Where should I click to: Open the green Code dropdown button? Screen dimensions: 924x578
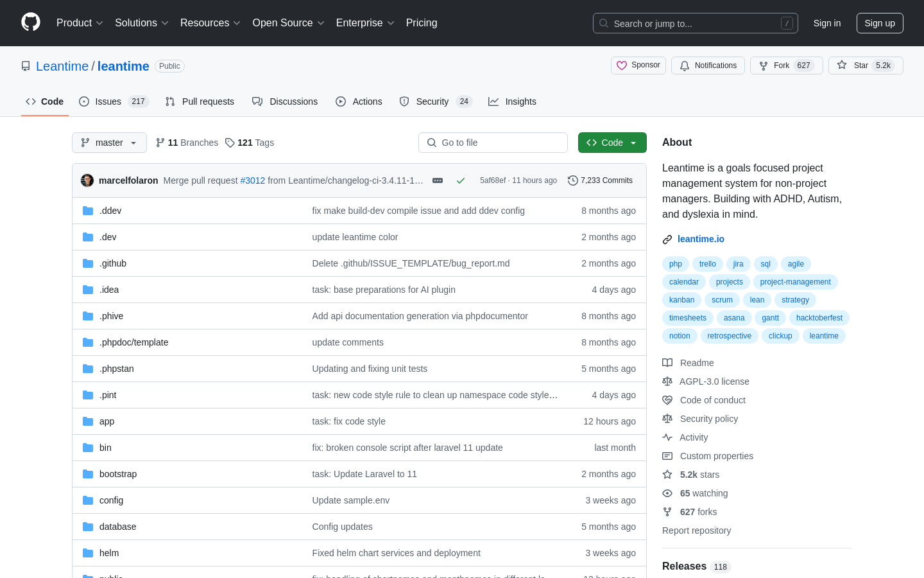[x=612, y=143]
